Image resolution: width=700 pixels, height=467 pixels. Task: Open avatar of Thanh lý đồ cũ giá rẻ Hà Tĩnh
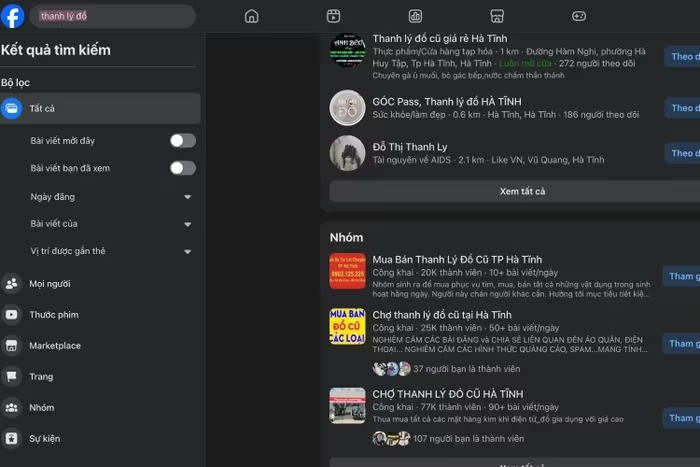(347, 50)
